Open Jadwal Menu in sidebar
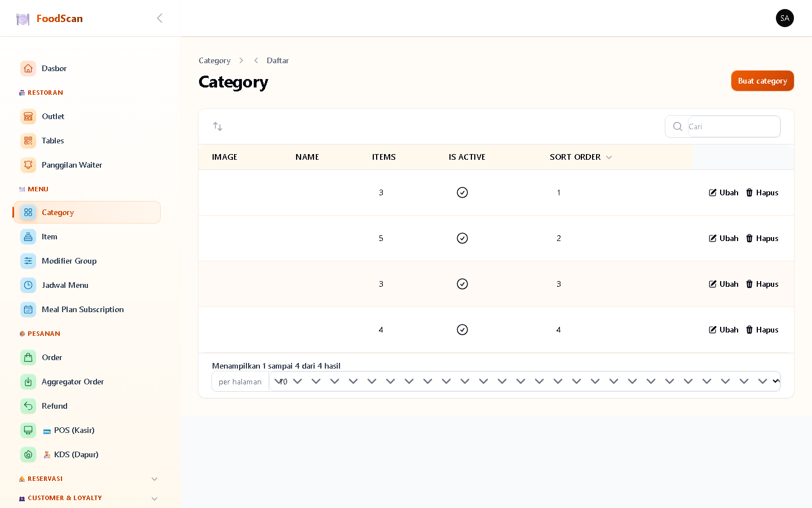 [x=87, y=285]
